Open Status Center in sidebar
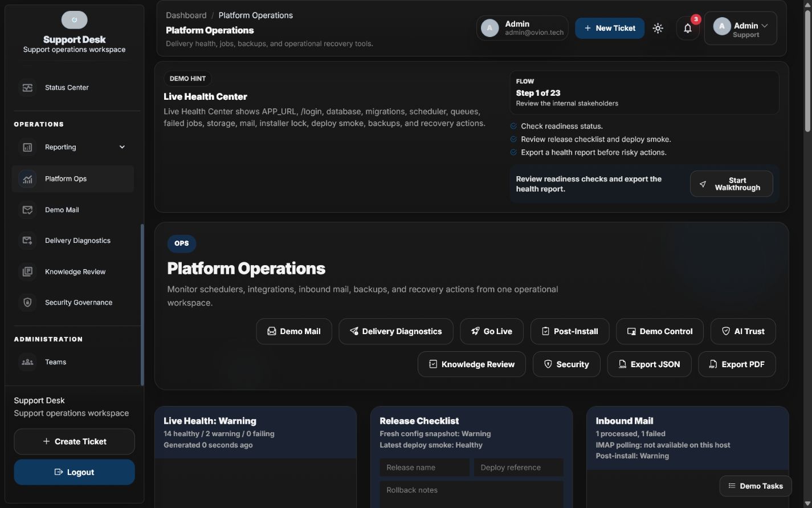Image resolution: width=812 pixels, height=508 pixels. click(x=73, y=88)
